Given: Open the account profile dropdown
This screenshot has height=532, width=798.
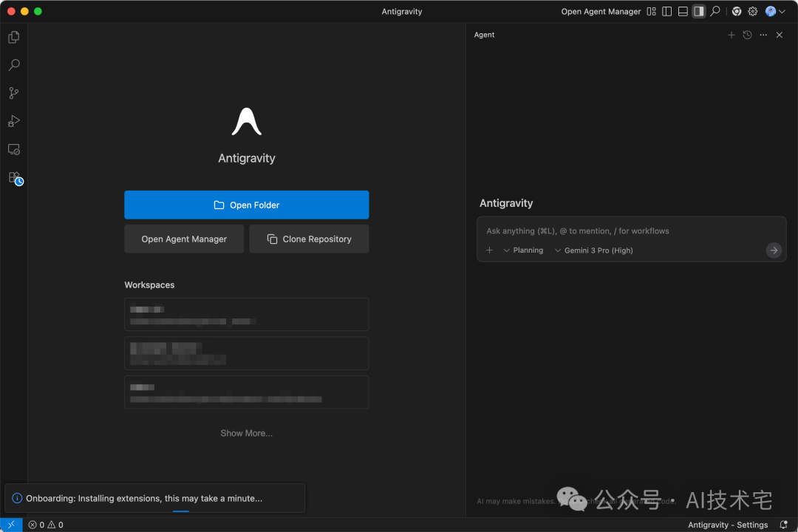Looking at the screenshot, I should (x=775, y=11).
